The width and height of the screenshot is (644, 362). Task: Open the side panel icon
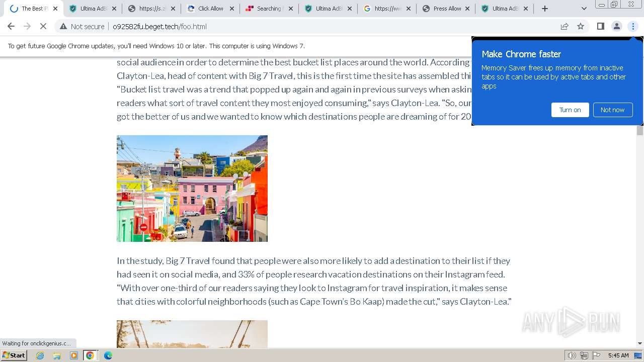[600, 26]
